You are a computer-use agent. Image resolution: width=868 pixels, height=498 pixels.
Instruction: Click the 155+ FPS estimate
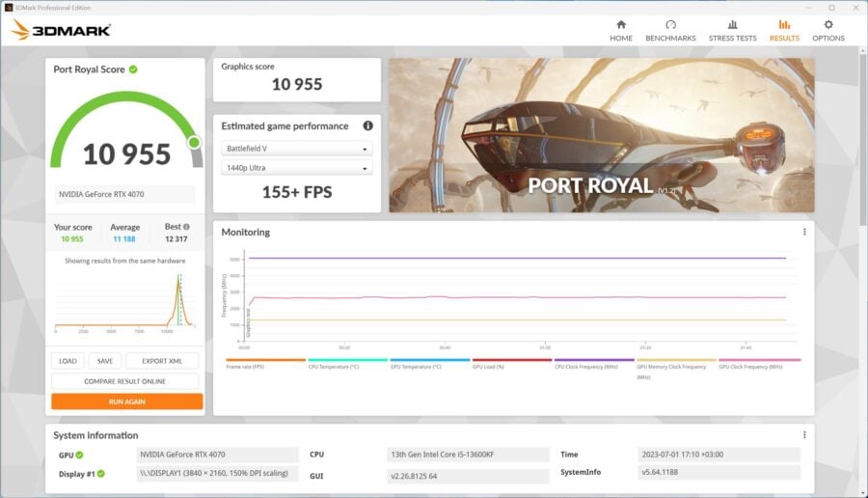[x=297, y=192]
